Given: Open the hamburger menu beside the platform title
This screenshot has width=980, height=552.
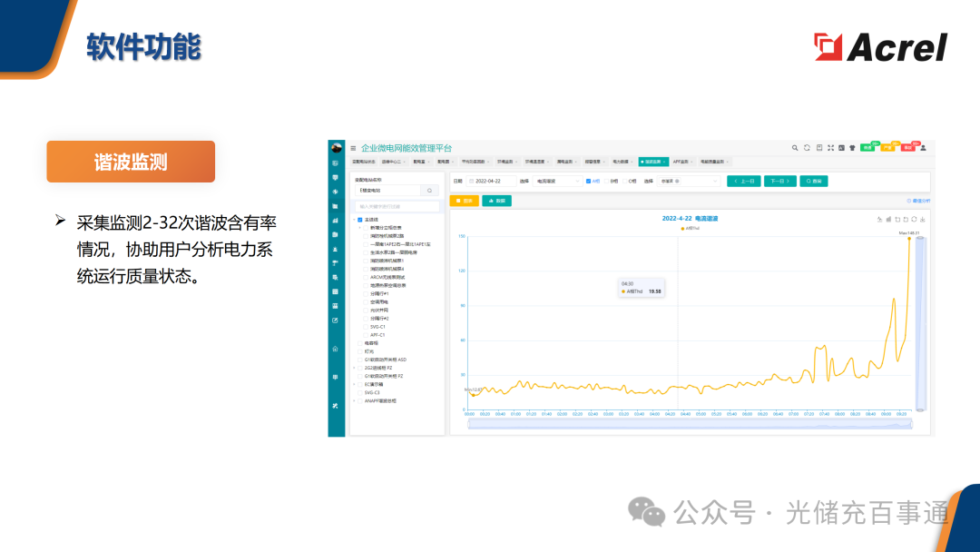Looking at the screenshot, I should 353,148.
